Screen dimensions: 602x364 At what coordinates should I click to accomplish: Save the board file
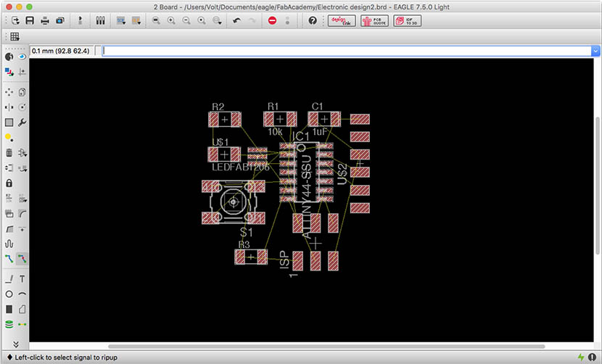coord(30,21)
